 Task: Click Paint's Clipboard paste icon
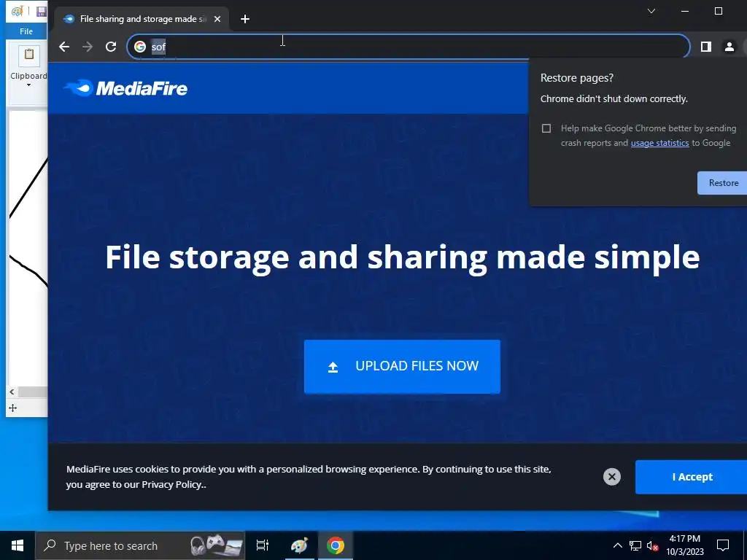[29, 55]
